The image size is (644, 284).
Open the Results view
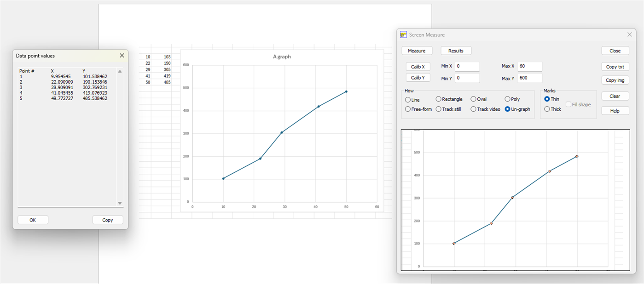(456, 51)
